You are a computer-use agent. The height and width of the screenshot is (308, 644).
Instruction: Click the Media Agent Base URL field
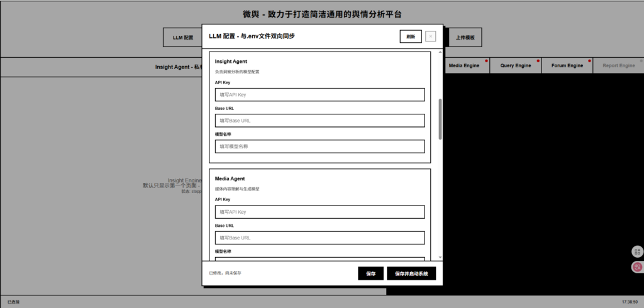[x=319, y=238]
